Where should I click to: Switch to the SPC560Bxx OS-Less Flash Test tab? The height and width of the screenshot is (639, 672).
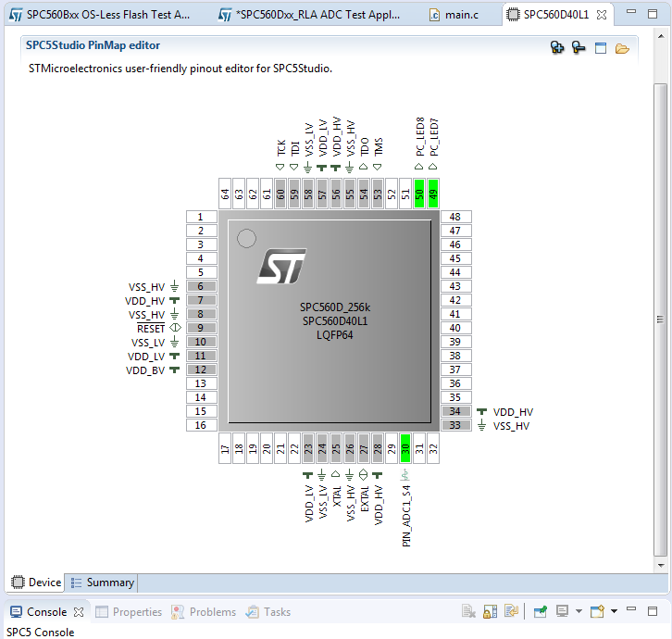pyautogui.click(x=99, y=15)
